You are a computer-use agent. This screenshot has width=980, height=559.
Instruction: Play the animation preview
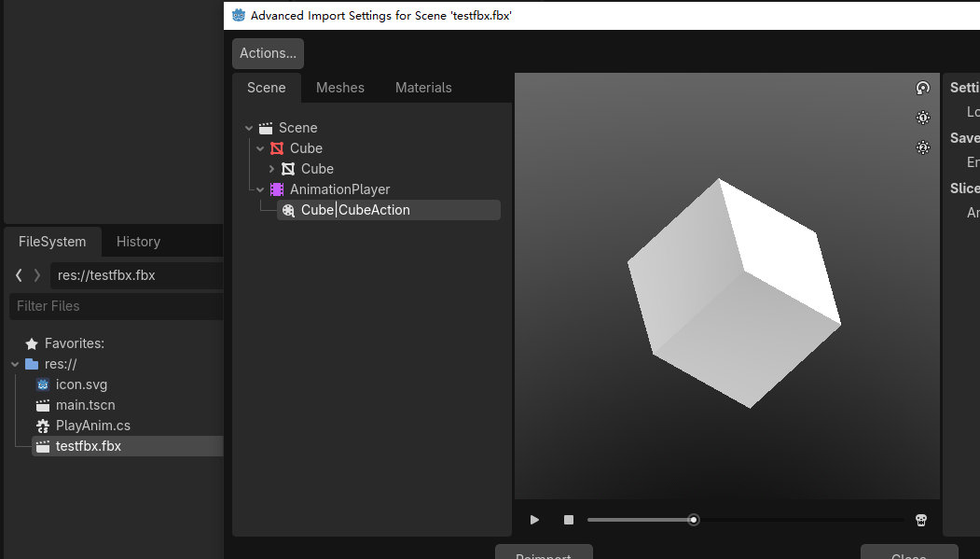pos(534,520)
